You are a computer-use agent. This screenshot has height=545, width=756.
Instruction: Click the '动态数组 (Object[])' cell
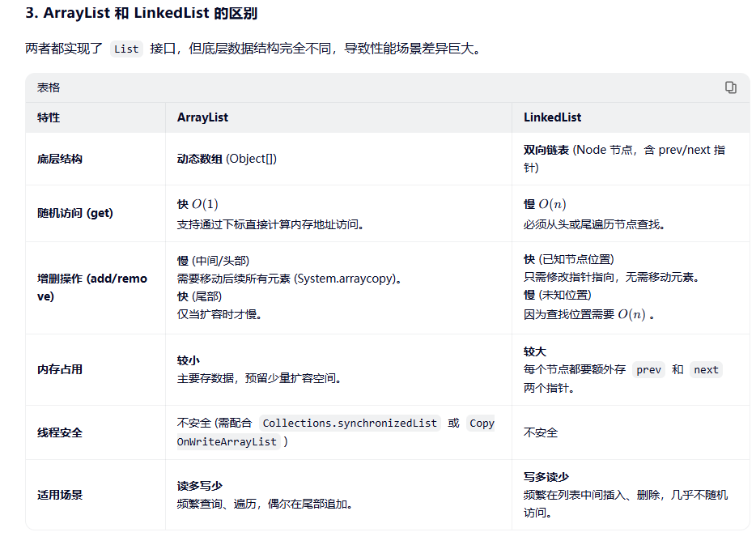(227, 160)
